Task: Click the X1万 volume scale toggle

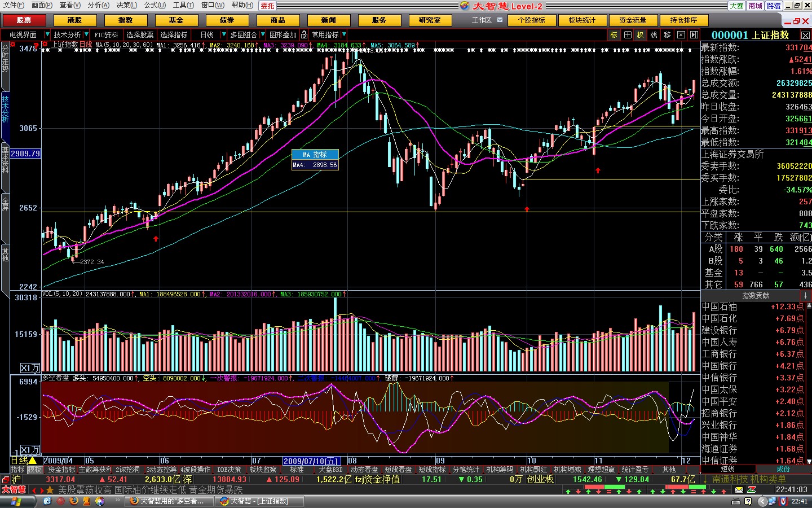Action: (30, 368)
